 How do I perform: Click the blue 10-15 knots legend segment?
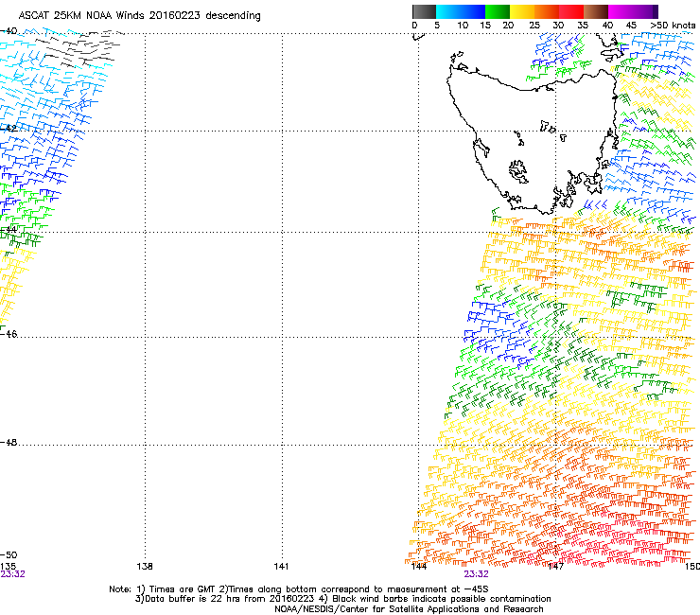[x=473, y=11]
